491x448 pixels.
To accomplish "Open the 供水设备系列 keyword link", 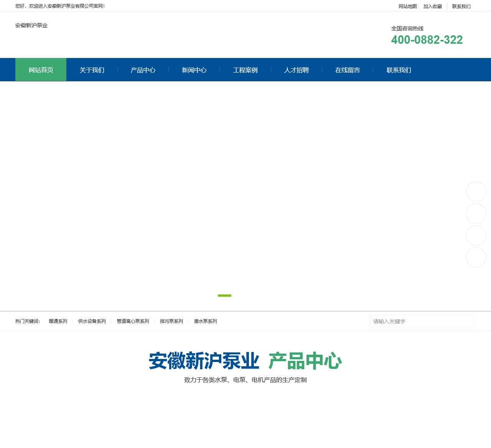I will 92,321.
